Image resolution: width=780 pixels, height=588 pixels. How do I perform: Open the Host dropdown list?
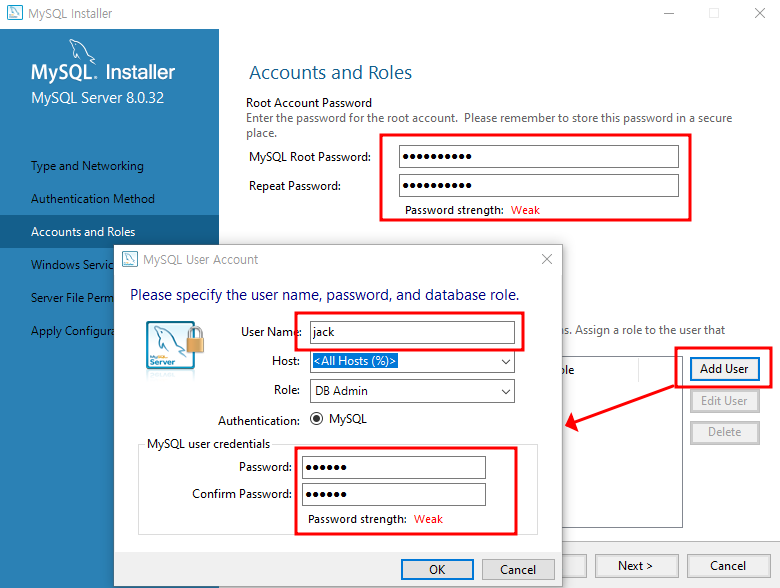click(x=505, y=362)
